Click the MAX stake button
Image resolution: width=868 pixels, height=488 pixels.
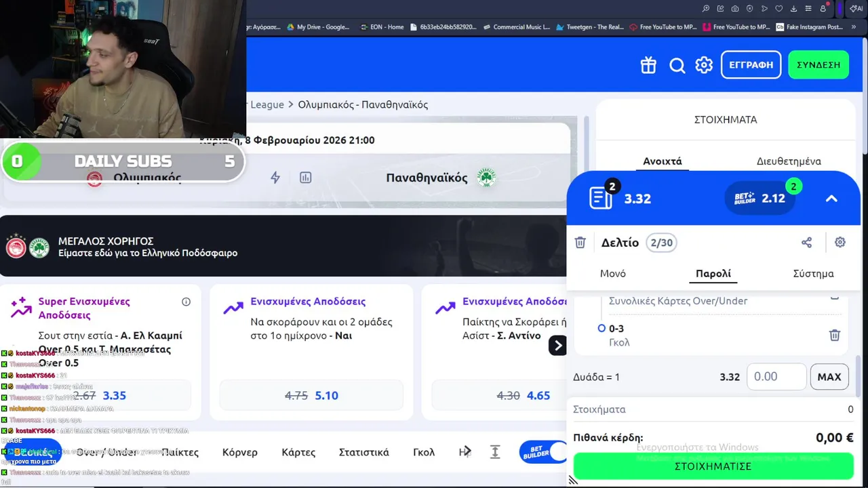tap(829, 377)
